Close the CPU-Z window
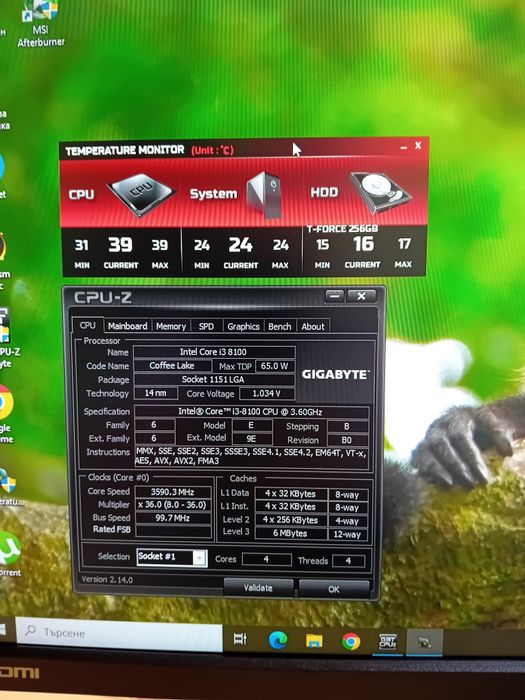 361,296
